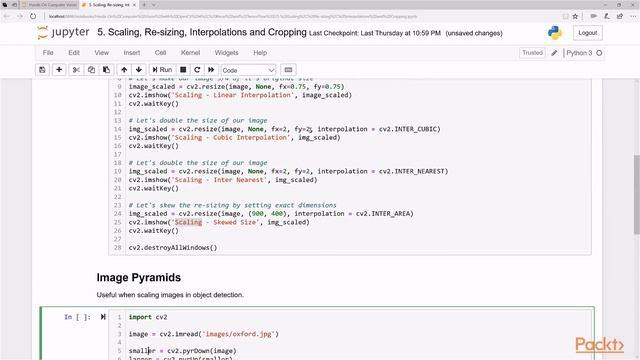Click the Last Checkpoint text
640x360 pixels.
pos(375,33)
